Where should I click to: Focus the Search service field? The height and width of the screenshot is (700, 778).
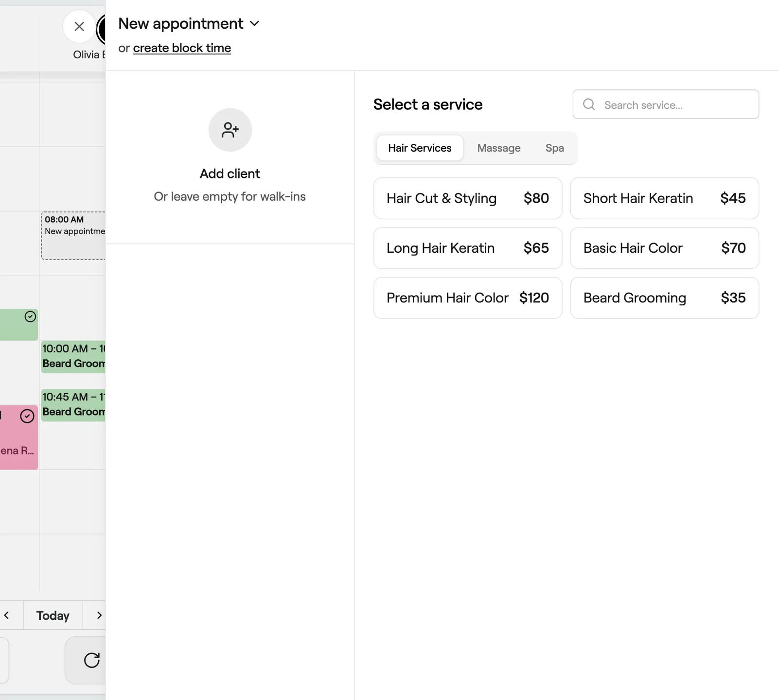tap(666, 104)
